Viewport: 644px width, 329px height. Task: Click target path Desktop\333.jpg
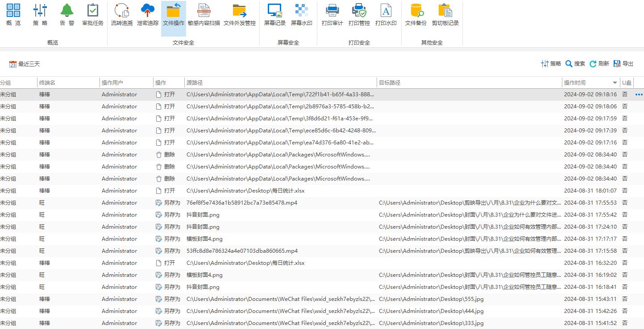coord(431,323)
